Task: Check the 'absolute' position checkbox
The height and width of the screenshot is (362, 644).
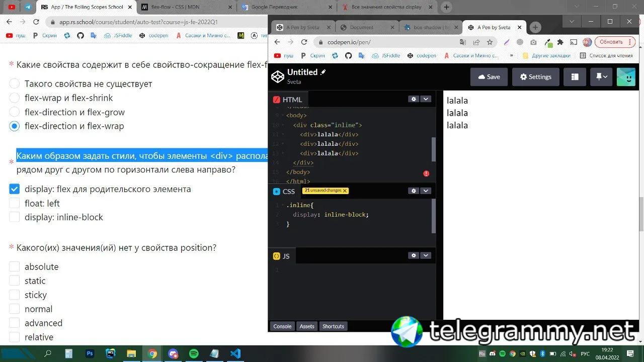Action: tap(15, 266)
